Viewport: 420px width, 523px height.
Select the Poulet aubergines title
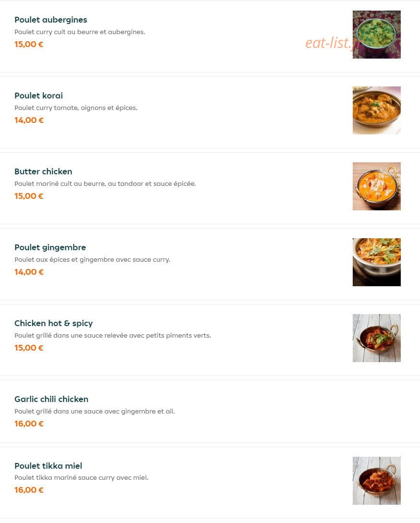pos(51,20)
